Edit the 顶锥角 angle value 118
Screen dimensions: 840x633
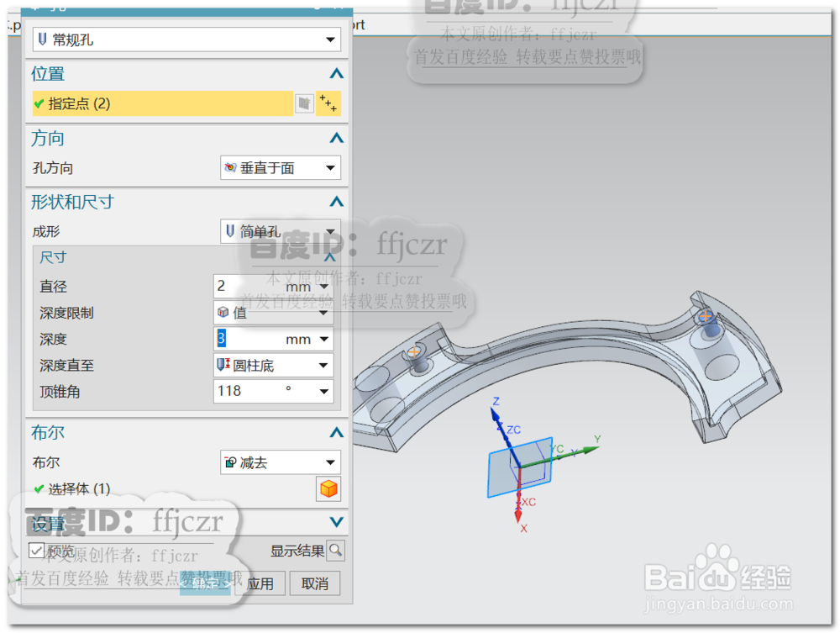click(x=235, y=391)
